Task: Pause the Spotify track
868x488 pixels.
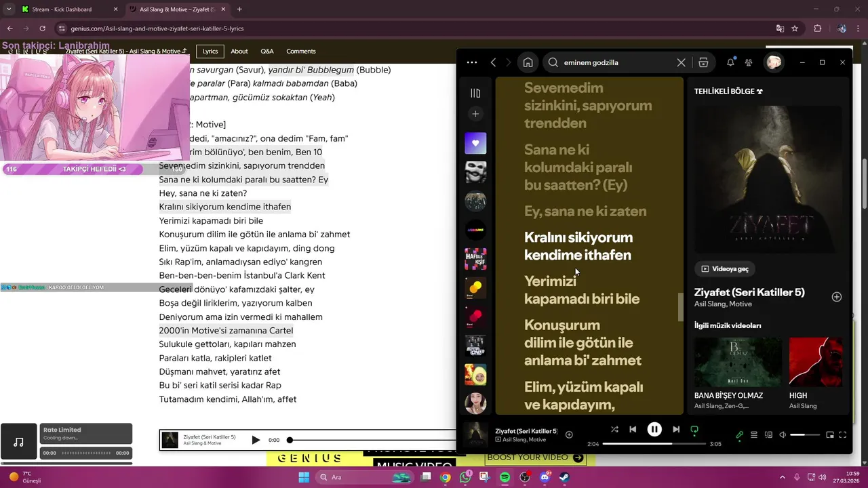Action: [x=654, y=429]
